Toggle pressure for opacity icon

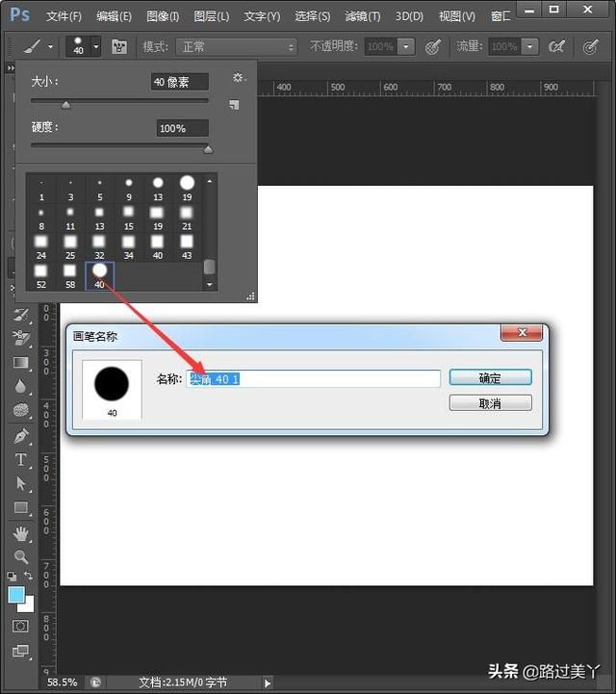pyautogui.click(x=433, y=46)
